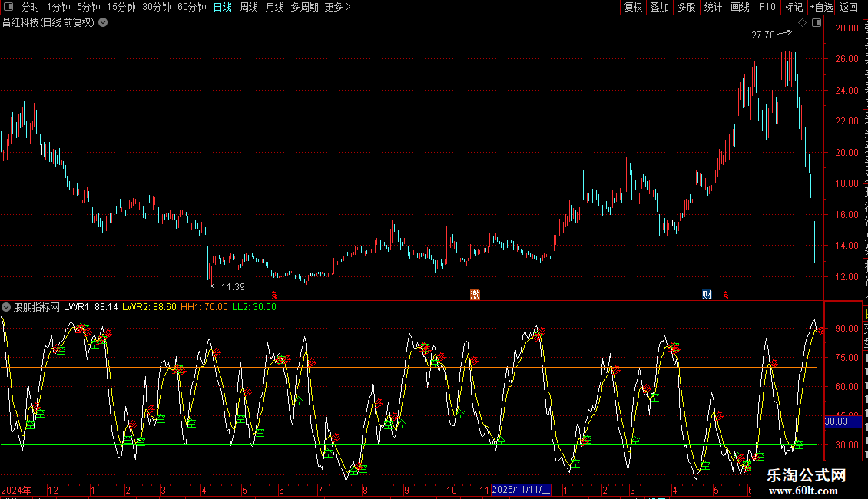Image resolution: width=868 pixels, height=499 pixels.
Task: Add stock with +自选 button
Action: (821, 7)
